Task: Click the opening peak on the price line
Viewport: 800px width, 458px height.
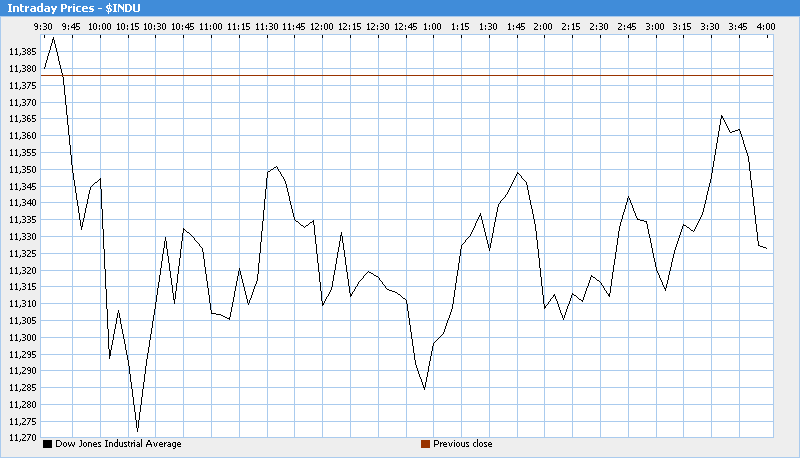Action: pos(54,38)
